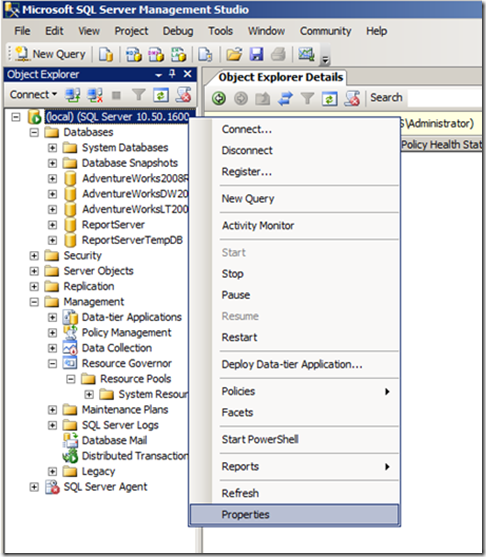Choose Deploy Data-tier Application in menu
The height and width of the screenshot is (557, 486).
click(x=294, y=364)
